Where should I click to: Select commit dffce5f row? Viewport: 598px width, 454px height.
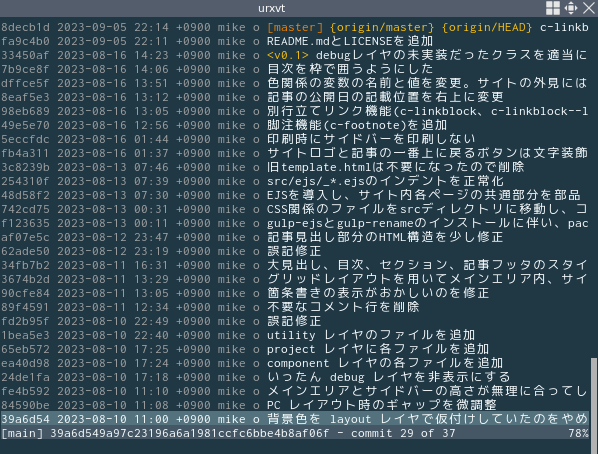tap(294, 83)
